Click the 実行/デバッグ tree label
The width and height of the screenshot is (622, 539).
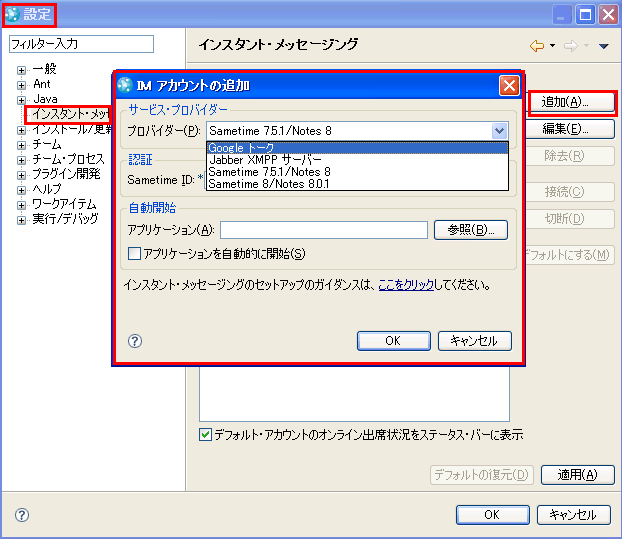click(65, 219)
